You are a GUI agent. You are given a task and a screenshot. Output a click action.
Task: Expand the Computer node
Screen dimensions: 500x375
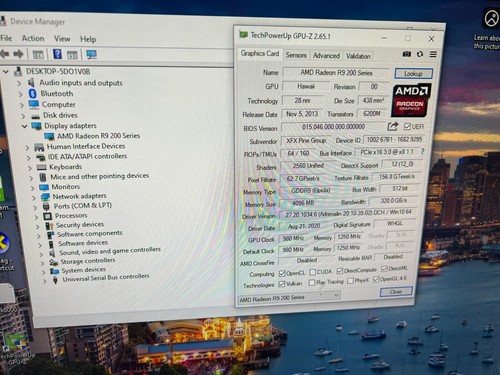pos(22,105)
